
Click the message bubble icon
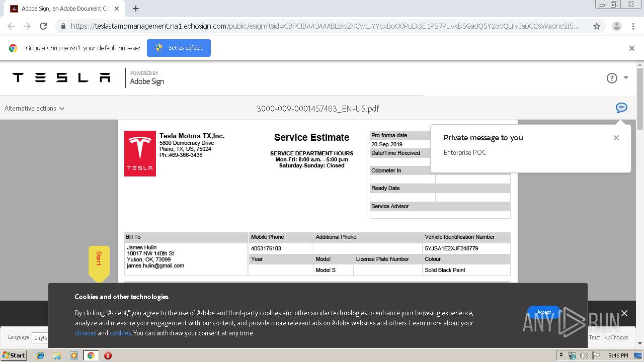[x=621, y=108]
